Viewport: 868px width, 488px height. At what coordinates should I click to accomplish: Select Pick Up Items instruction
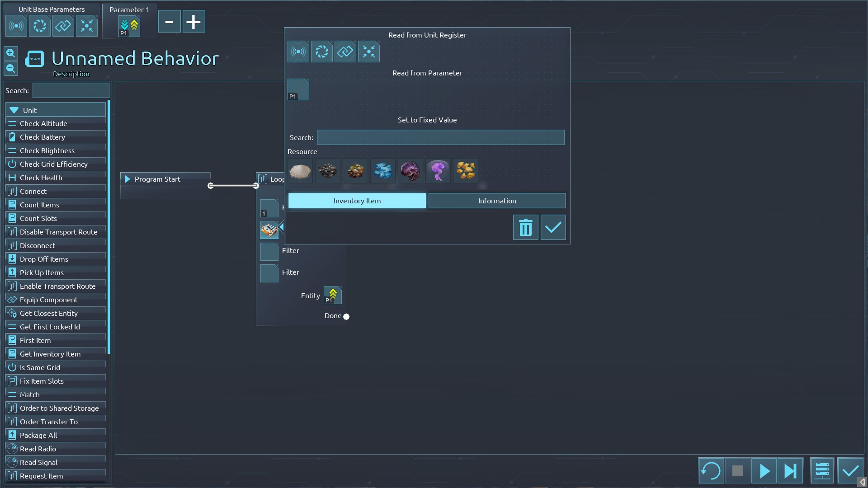pyautogui.click(x=42, y=272)
